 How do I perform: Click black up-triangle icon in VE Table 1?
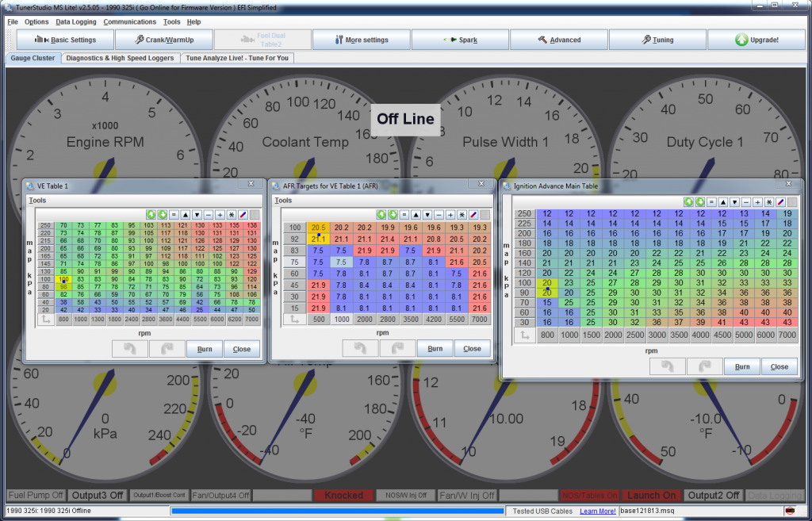tap(186, 214)
